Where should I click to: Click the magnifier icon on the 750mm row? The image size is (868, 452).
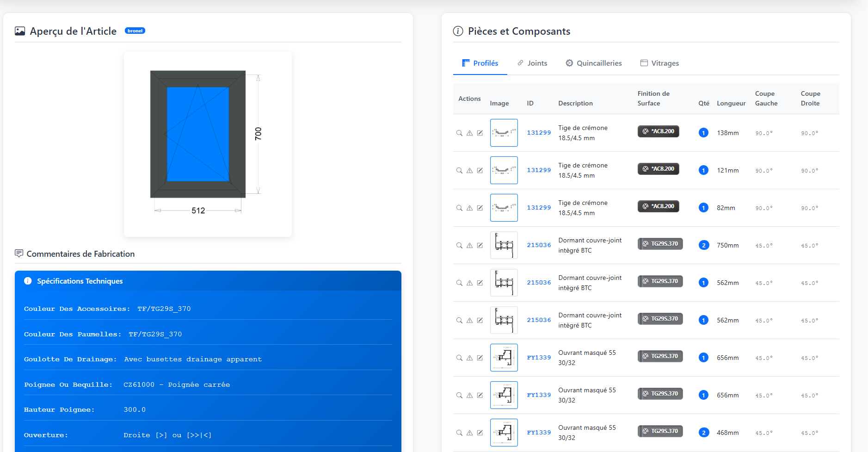click(x=459, y=245)
